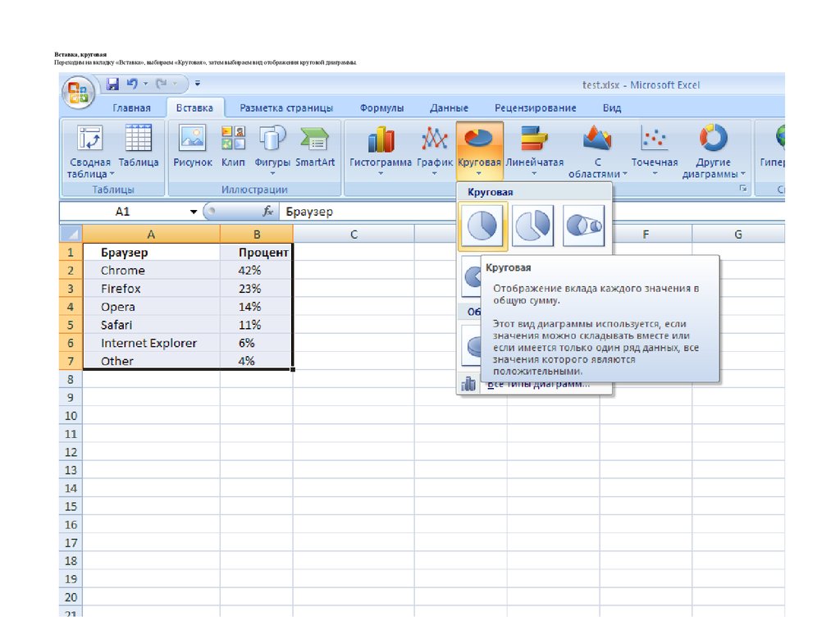Viewport: 840px width, 630px height.
Task: Select the cell containing 4%
Action: coord(257,361)
